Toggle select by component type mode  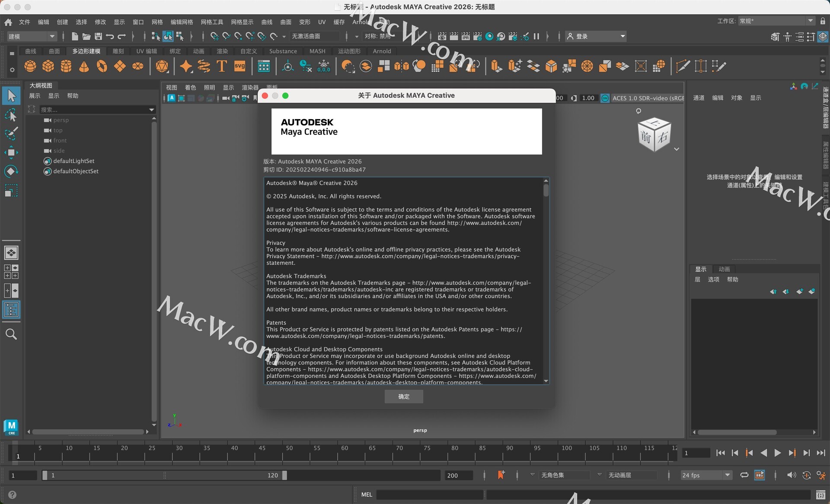(x=180, y=36)
